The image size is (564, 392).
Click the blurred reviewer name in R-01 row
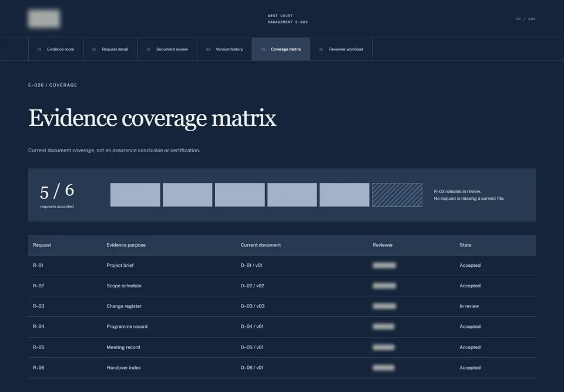[x=384, y=265]
